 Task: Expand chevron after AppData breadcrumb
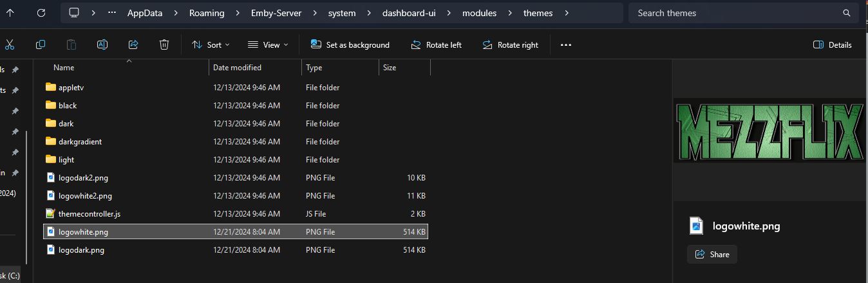[175, 13]
